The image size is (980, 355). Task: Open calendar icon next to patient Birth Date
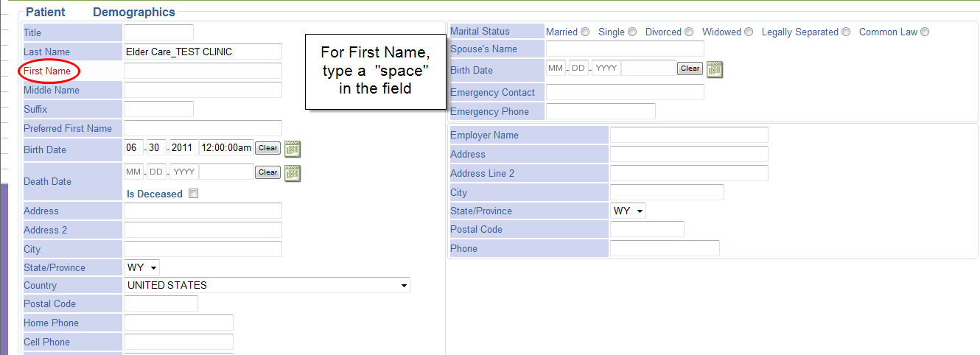293,149
